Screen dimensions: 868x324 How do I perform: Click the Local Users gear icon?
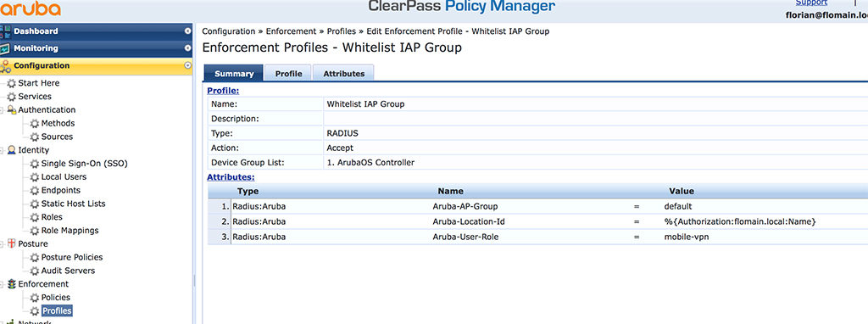pos(35,177)
